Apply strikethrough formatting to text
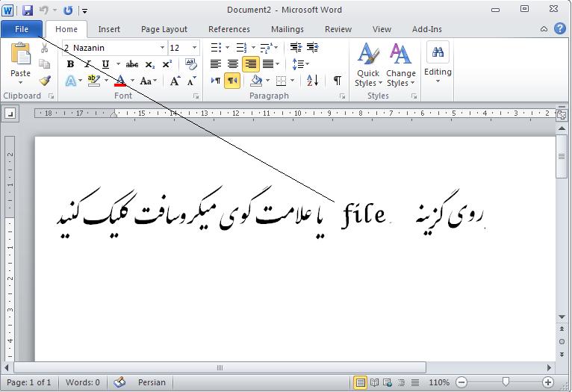Viewport: 572px width, 392px height. (x=132, y=64)
